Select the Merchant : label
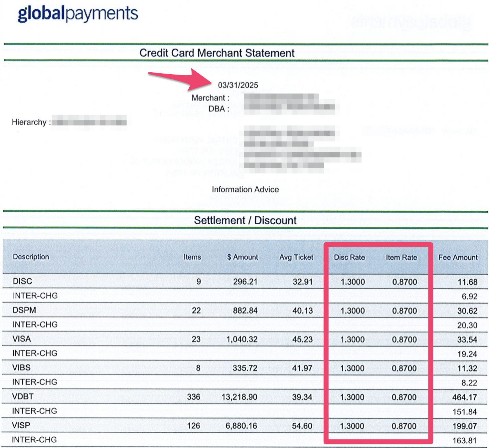Screen dimensions: 489x448 coord(210,98)
